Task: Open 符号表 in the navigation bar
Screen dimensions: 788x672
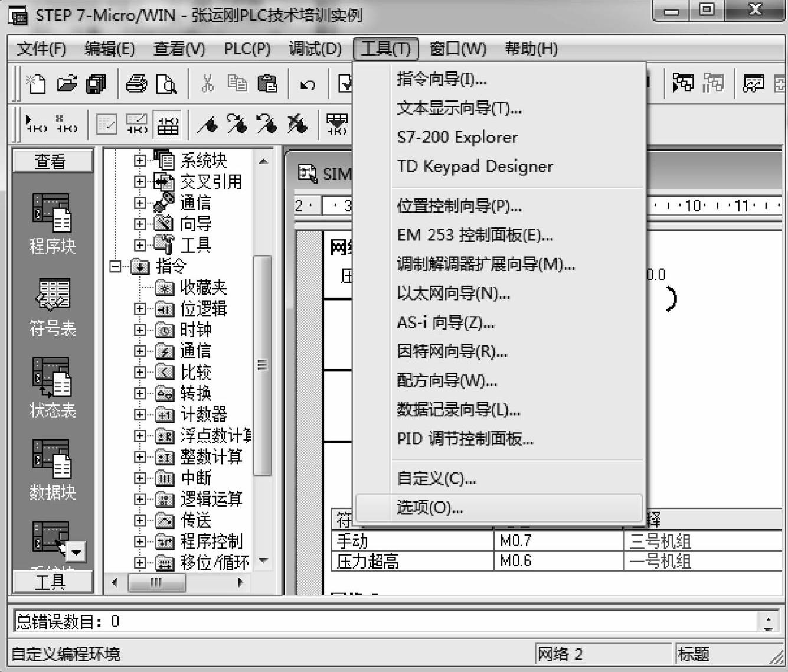Action: [53, 307]
